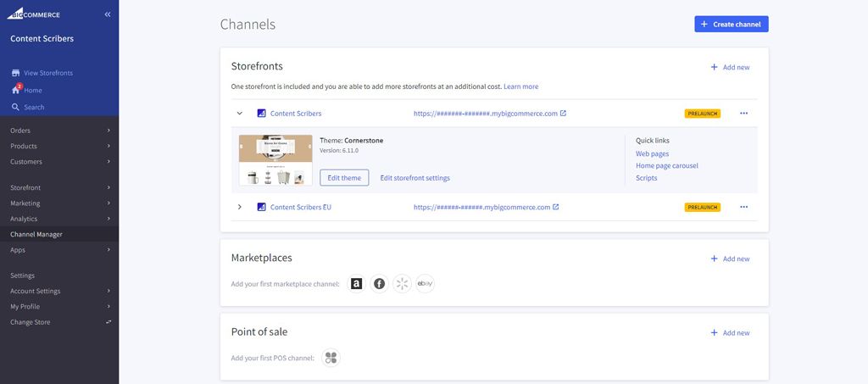This screenshot has height=384, width=868.
Task: Add Facebook marketplace channel
Action: 379,284
